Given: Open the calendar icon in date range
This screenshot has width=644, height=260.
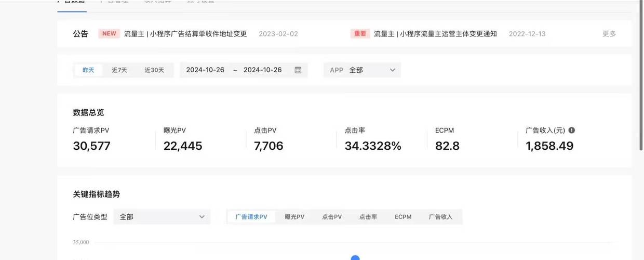Looking at the screenshot, I should [298, 70].
